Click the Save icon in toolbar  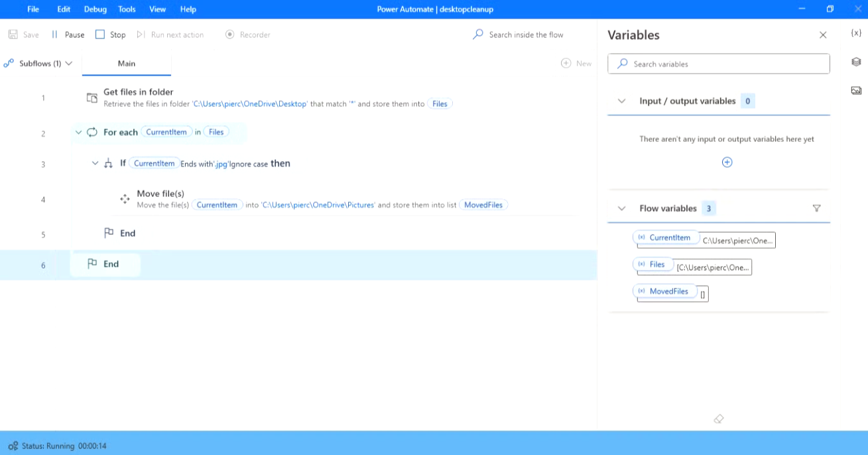point(13,34)
